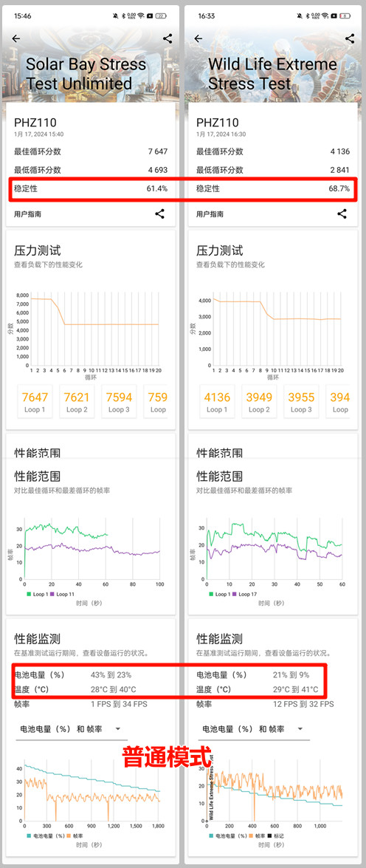Select Loop 2 card showing 3949
The width and height of the screenshot is (366, 868).
(x=258, y=401)
